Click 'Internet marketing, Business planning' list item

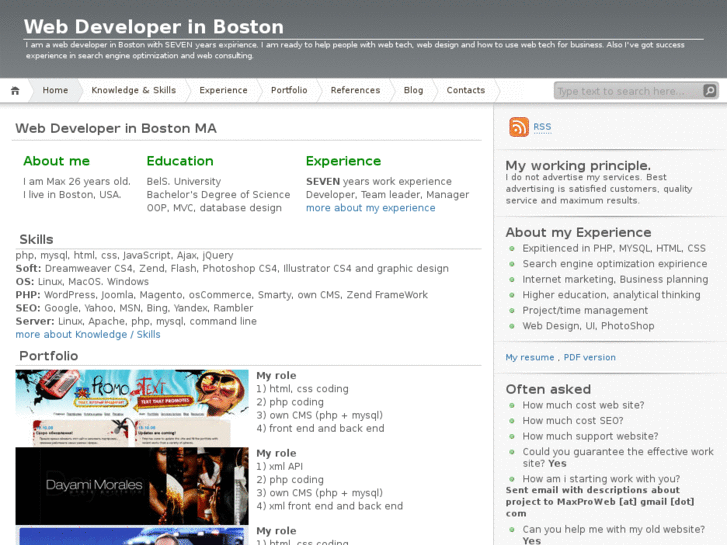[615, 280]
